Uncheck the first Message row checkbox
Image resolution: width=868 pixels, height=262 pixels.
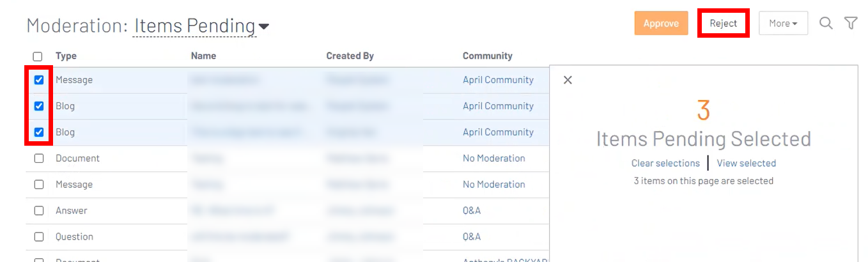pos(39,80)
